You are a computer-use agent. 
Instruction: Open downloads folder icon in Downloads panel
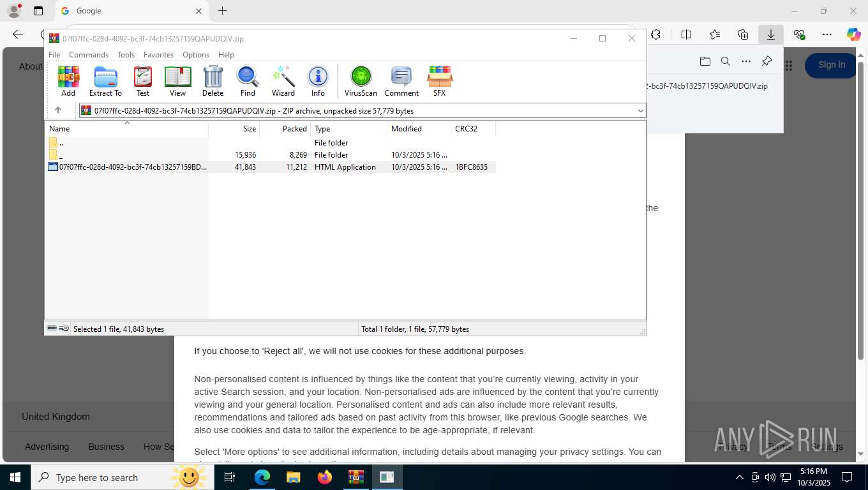[x=705, y=61]
